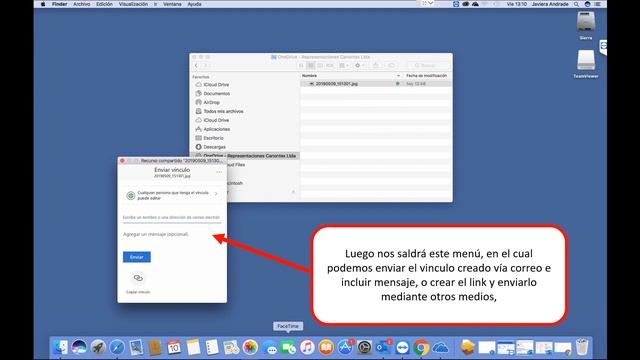Open Notification Center in menu bar
This screenshot has height=360, width=640.
(598, 4)
